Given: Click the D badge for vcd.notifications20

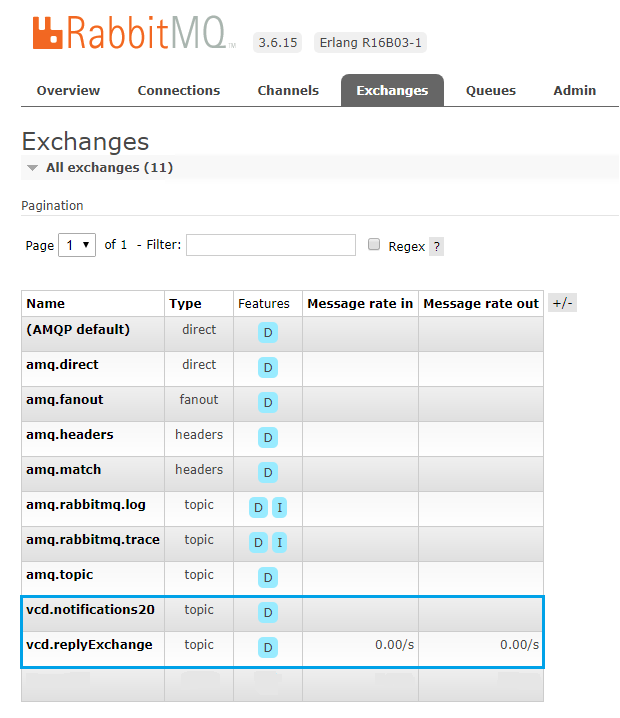Looking at the screenshot, I should click(268, 612).
